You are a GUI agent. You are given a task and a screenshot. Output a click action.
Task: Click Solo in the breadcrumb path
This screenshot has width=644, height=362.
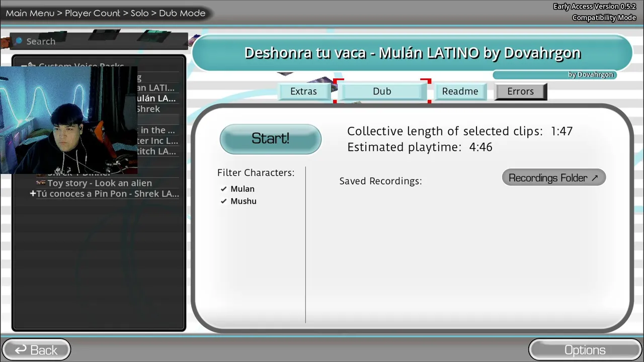pyautogui.click(x=139, y=13)
